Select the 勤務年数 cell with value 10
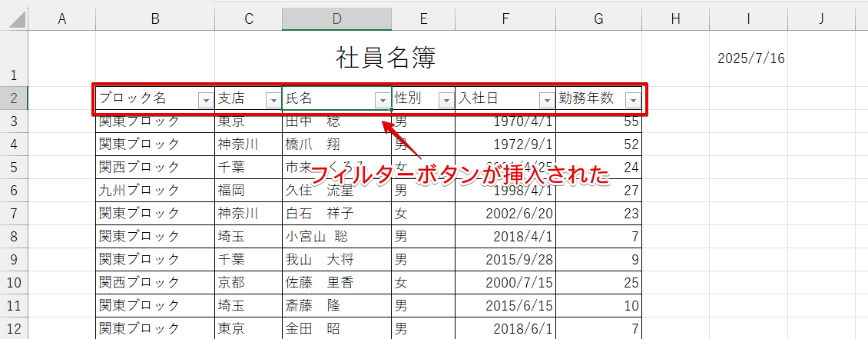 click(599, 306)
